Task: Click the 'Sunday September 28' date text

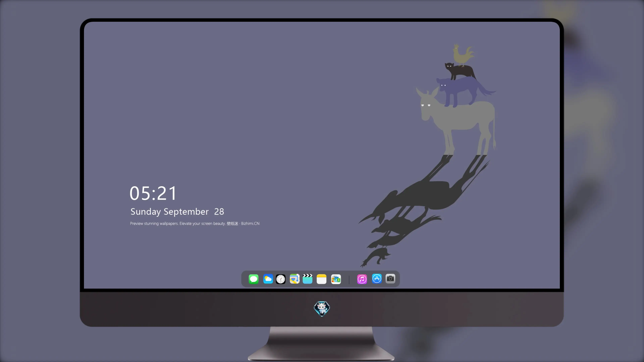Action: pyautogui.click(x=177, y=212)
